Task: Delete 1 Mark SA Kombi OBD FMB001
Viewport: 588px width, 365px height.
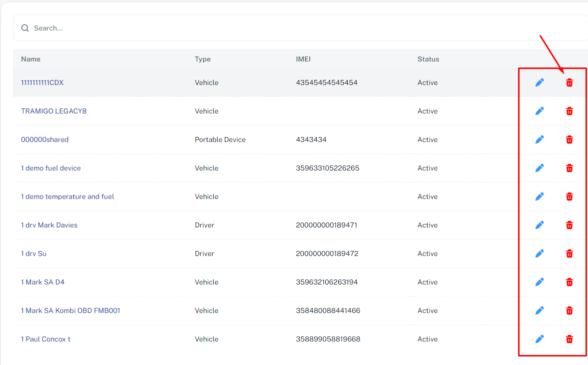Action: coord(569,310)
